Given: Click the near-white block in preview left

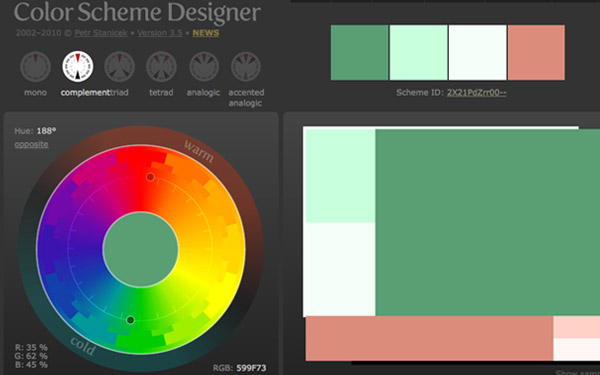Looking at the screenshot, I should [340, 269].
